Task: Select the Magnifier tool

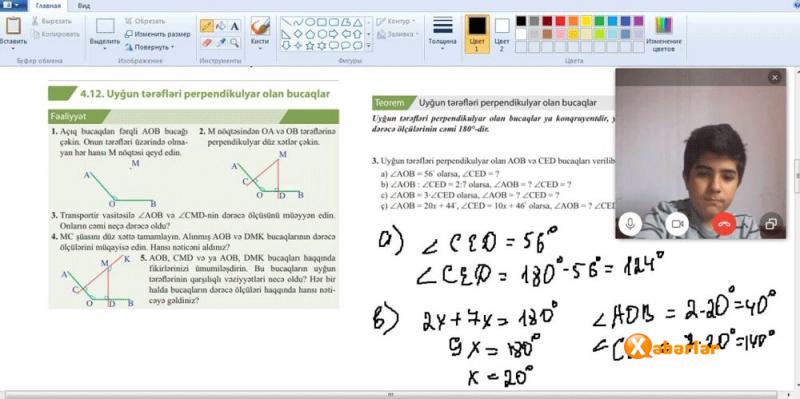Action: click(234, 42)
